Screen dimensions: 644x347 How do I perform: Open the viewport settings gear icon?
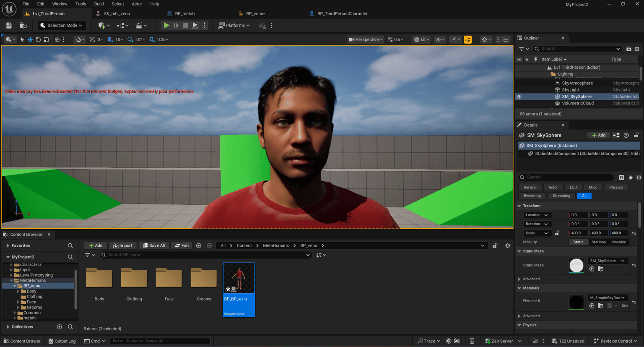click(486, 39)
